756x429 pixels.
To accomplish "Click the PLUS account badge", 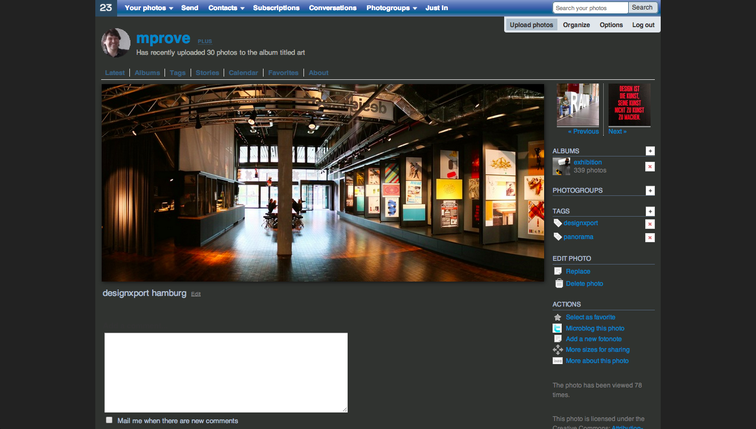I will [x=204, y=41].
